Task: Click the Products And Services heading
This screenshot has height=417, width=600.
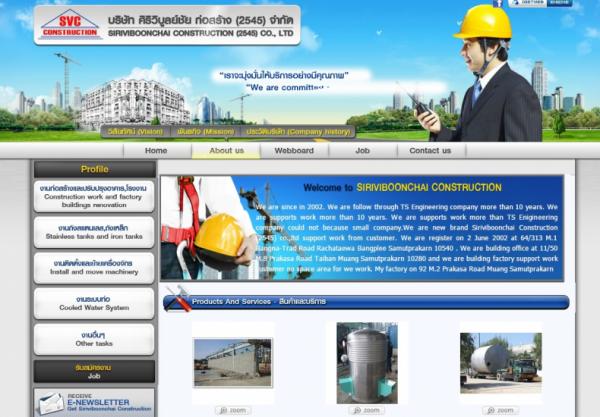Action: click(259, 302)
